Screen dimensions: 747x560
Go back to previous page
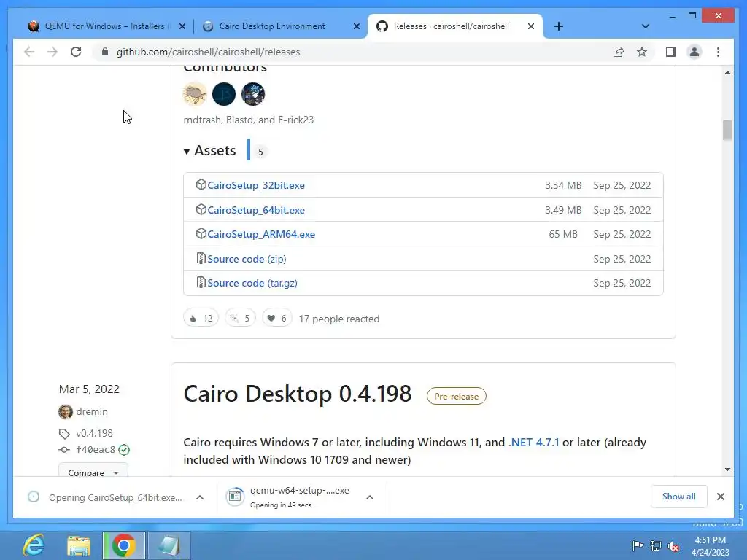click(29, 52)
